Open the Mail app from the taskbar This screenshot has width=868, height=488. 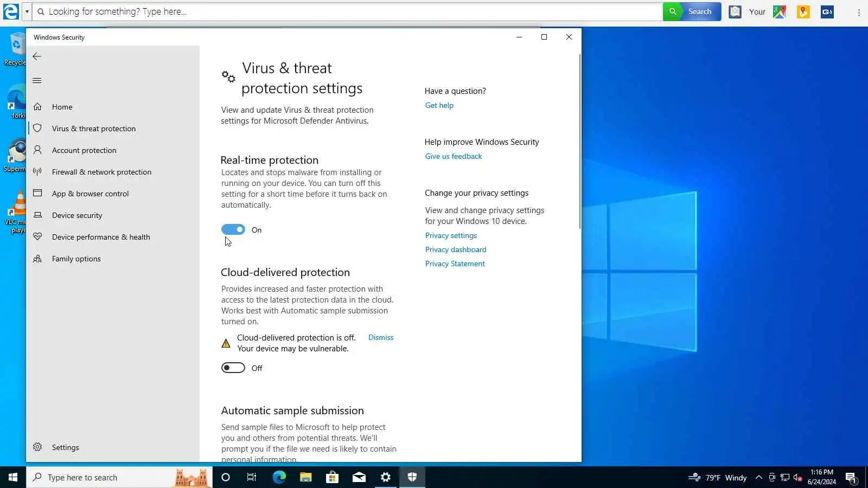[359, 477]
